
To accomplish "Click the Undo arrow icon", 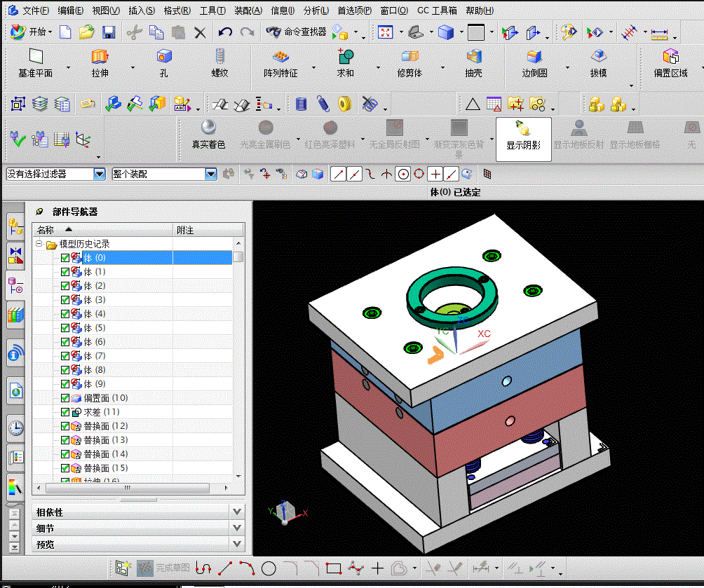I will [x=225, y=32].
